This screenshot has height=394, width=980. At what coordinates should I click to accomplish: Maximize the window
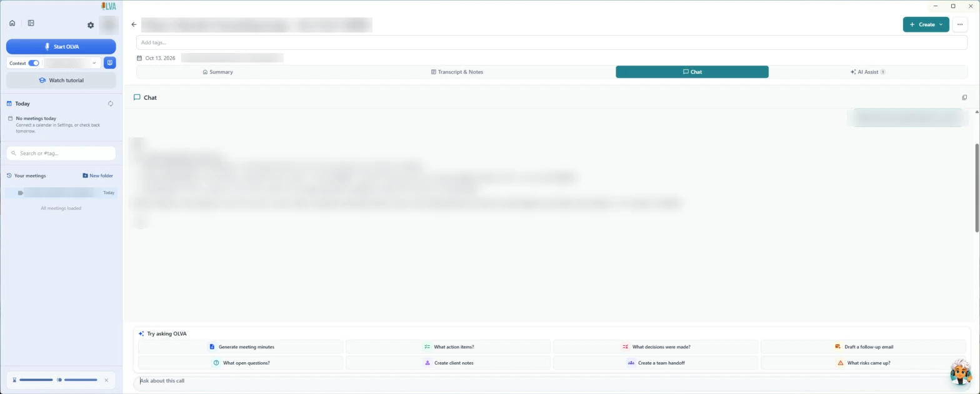[953, 6]
